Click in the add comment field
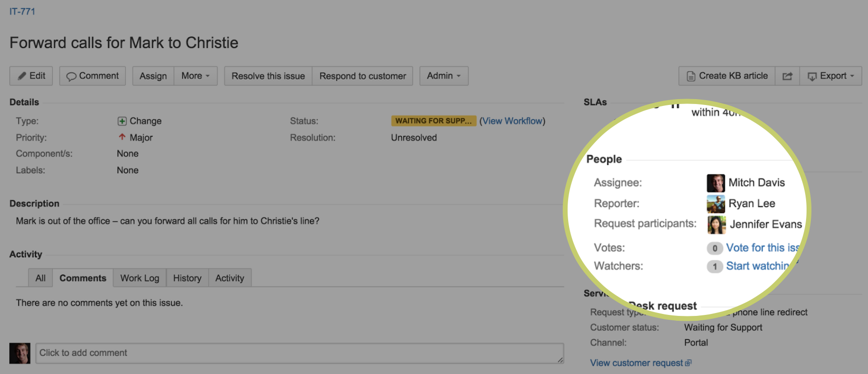Viewport: 868px width, 374px height. tap(299, 353)
